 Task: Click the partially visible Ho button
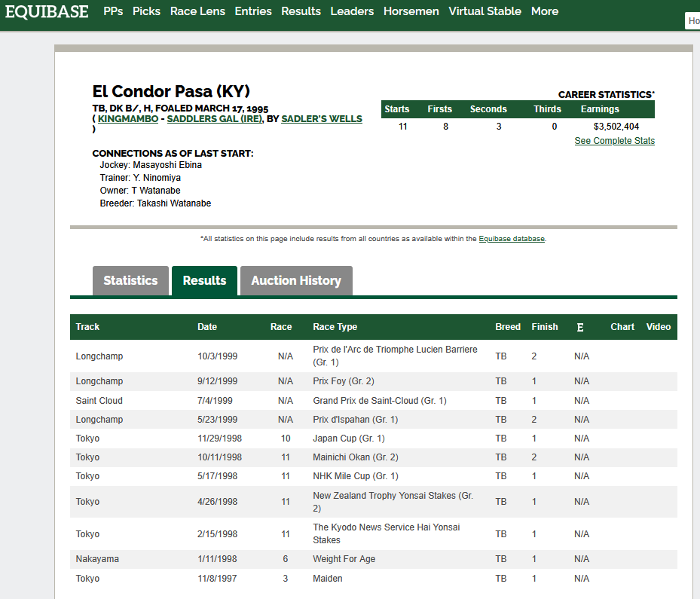693,21
